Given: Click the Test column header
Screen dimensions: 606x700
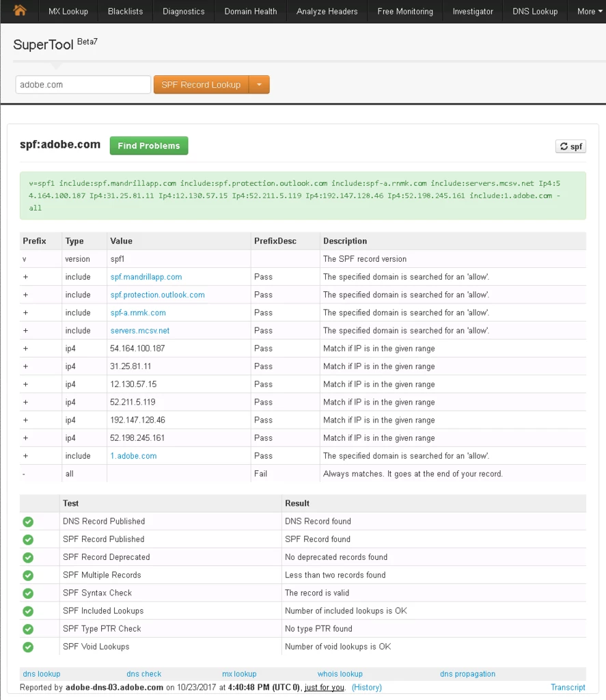Looking at the screenshot, I should (x=70, y=504).
